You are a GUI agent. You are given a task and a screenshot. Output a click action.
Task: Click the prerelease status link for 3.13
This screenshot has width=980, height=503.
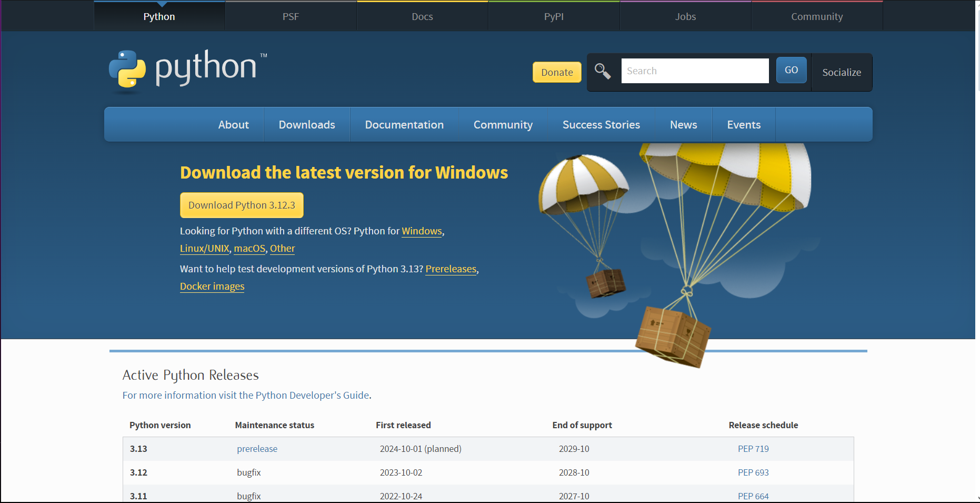(x=257, y=449)
